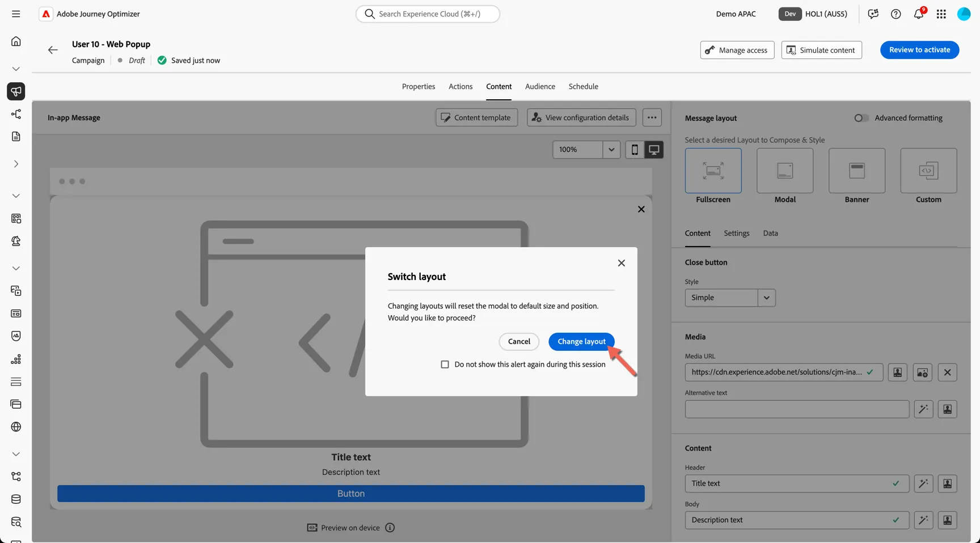This screenshot has width=980, height=543.
Task: Open Content template button
Action: pyautogui.click(x=477, y=118)
